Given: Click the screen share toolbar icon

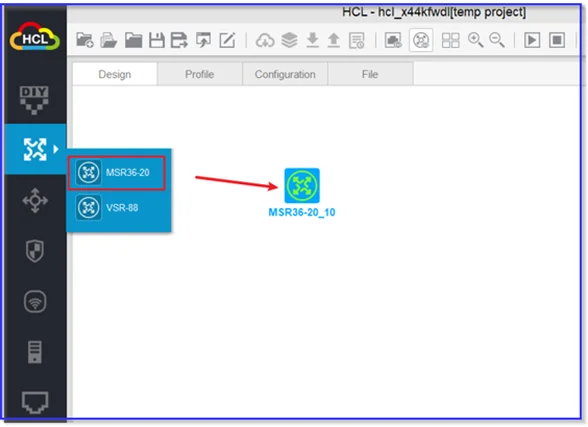Looking at the screenshot, I should tap(203, 40).
